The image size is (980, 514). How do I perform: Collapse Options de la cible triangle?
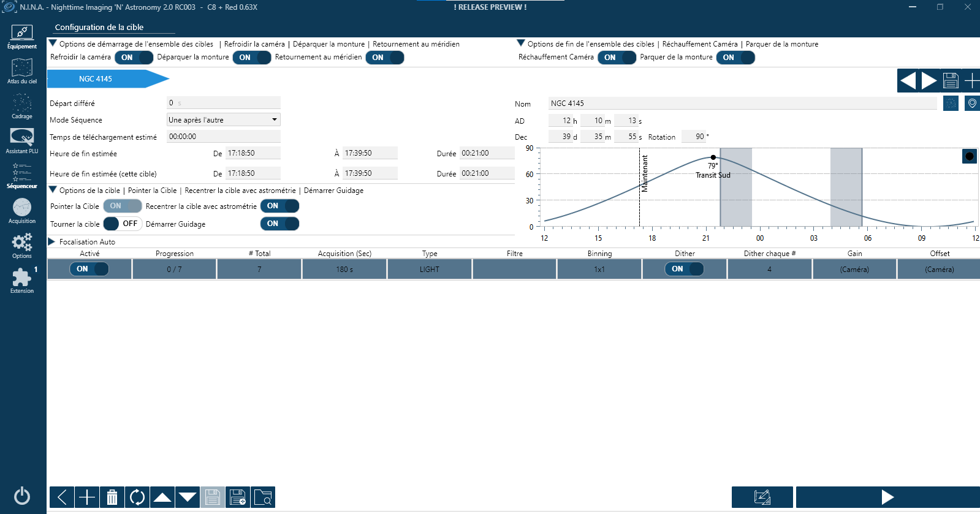coord(53,190)
